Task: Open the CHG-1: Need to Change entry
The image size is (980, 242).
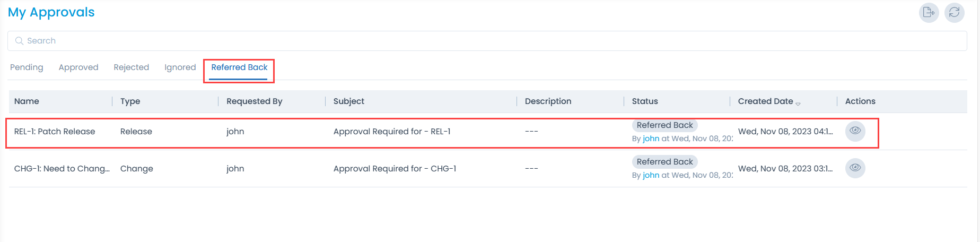Action: (62, 169)
